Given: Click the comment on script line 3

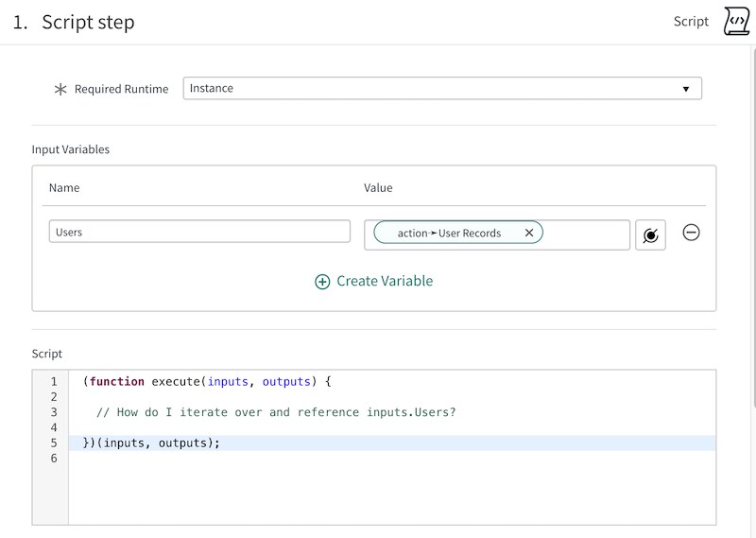Looking at the screenshot, I should (x=276, y=412).
